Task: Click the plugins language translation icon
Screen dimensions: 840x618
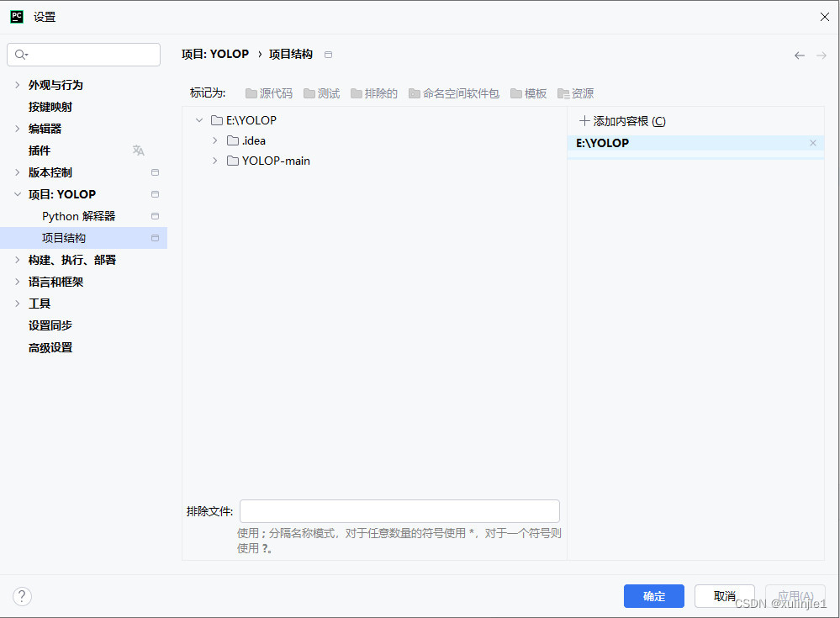Action: click(x=138, y=151)
